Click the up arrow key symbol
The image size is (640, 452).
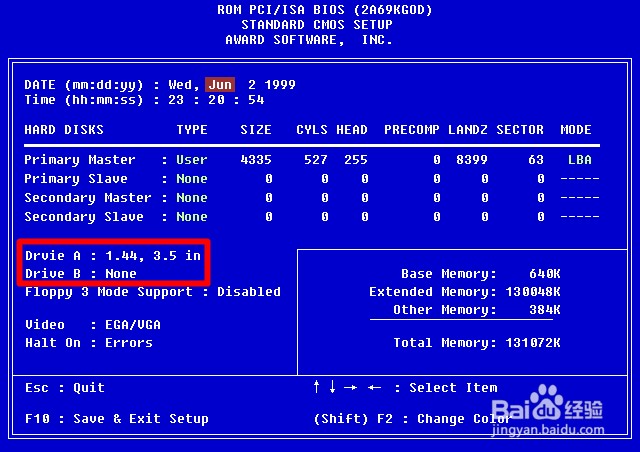coord(316,387)
